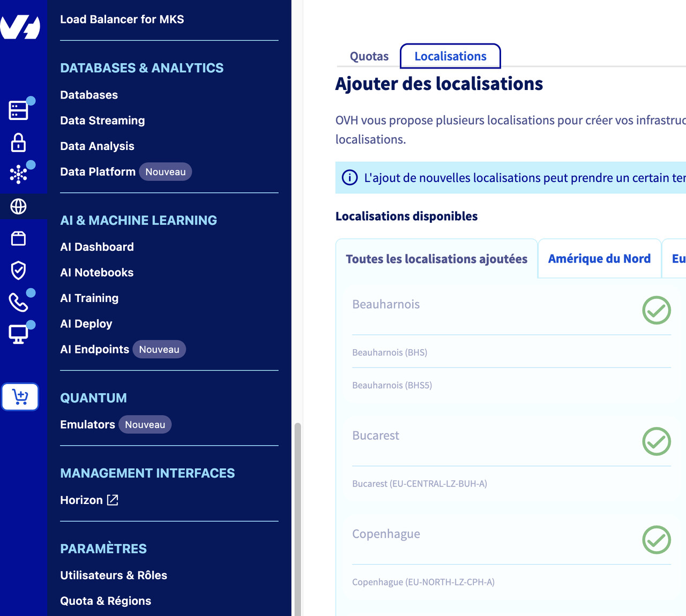Open Horizon external link
The width and height of the screenshot is (686, 616).
(x=89, y=500)
